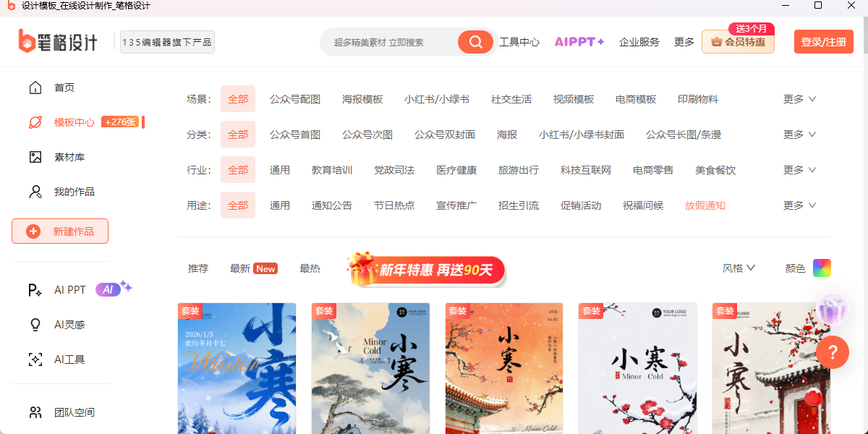Viewport: 868px width, 434px height.
Task: Click the orange question mark help button
Action: pyautogui.click(x=833, y=352)
